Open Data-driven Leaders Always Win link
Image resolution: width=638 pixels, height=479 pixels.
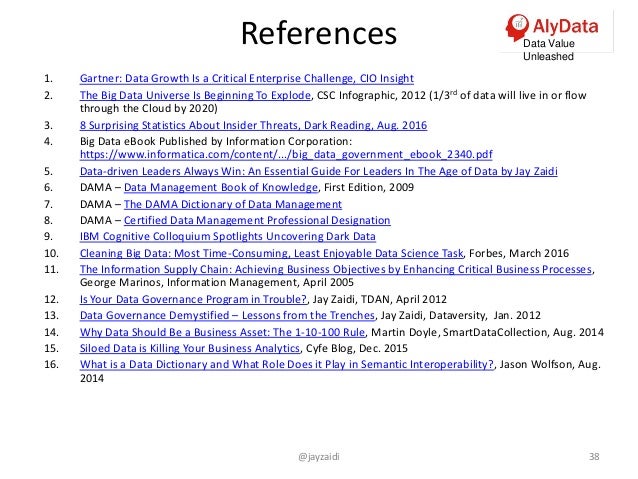pyautogui.click(x=319, y=171)
